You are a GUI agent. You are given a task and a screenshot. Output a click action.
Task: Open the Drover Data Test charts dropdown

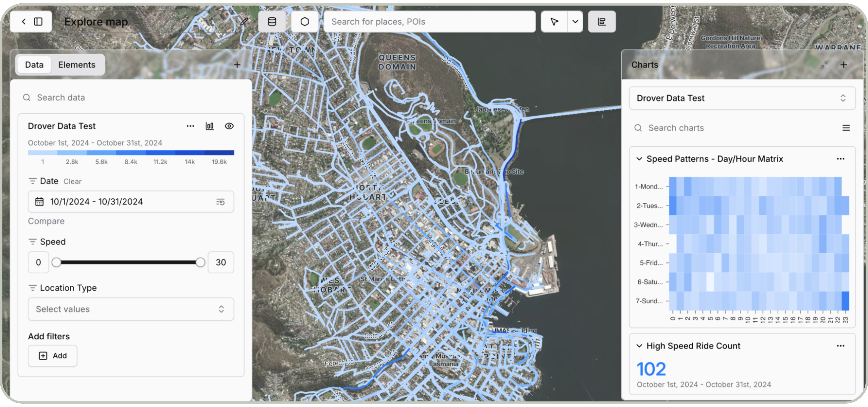pos(742,98)
